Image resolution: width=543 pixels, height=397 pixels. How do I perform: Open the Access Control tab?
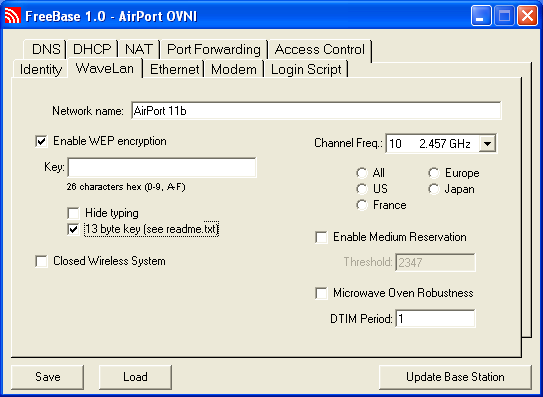click(320, 49)
